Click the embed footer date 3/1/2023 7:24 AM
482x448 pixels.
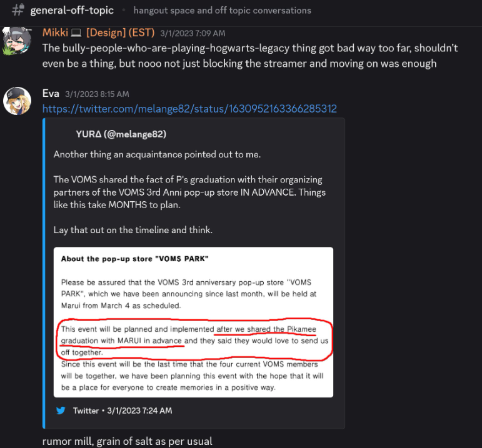tap(139, 411)
